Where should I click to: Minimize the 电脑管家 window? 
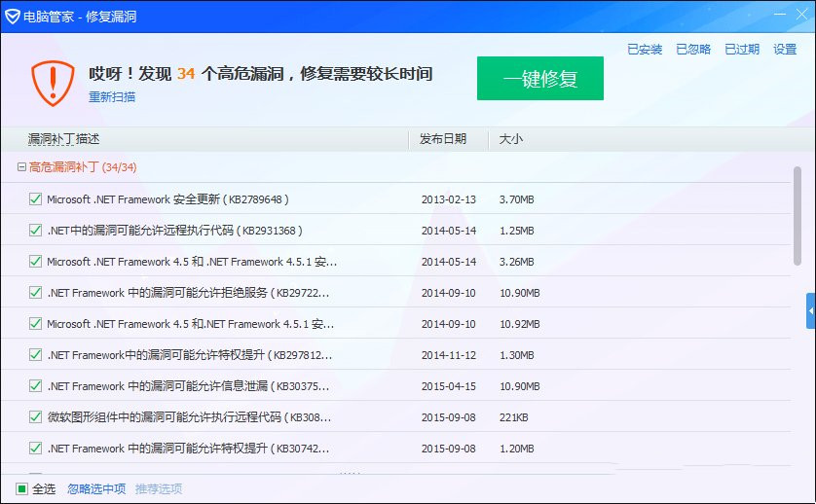click(x=780, y=15)
